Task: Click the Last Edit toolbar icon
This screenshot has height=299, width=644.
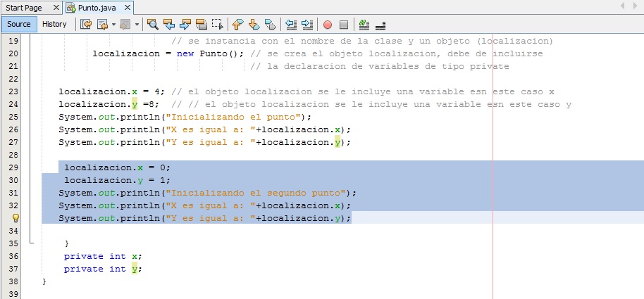Action: click(x=86, y=24)
